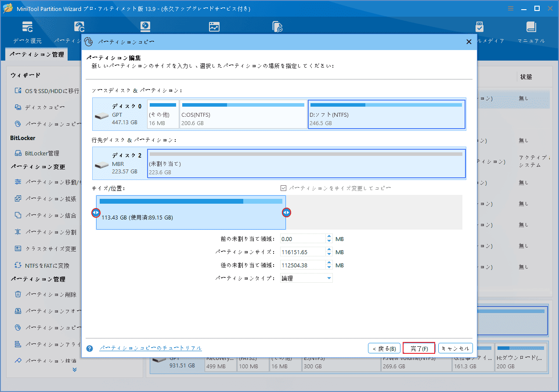Select OSをSSD/HDDに移行 in the wizard sidebar
The image size is (559, 392).
point(47,91)
